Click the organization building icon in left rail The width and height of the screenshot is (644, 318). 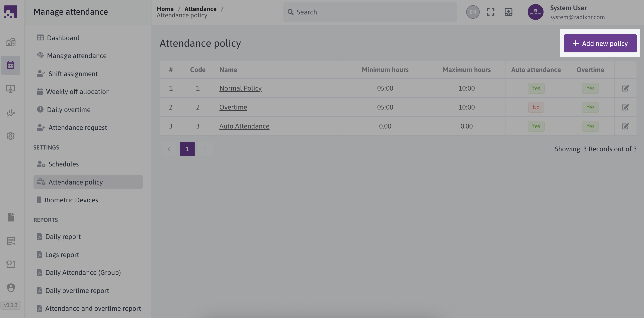pos(10,42)
